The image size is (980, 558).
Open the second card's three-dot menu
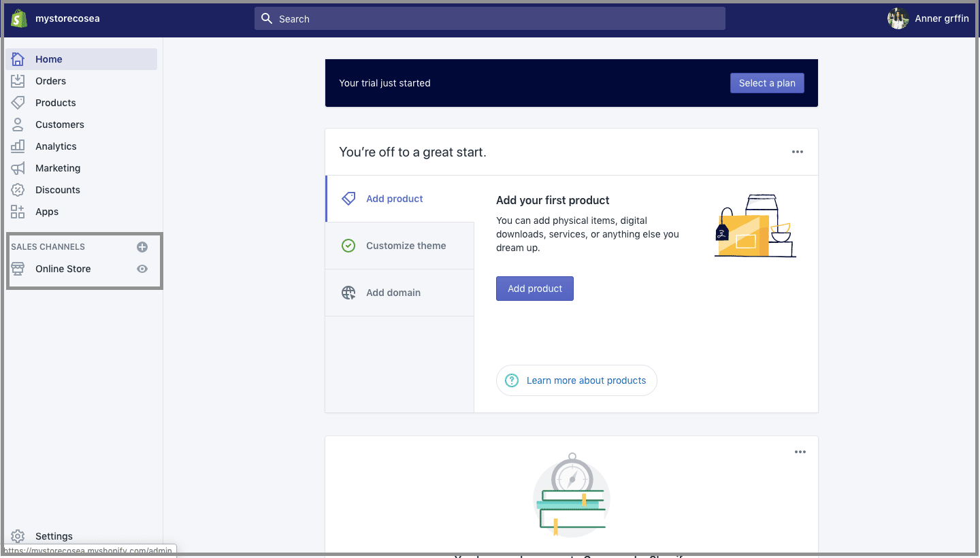[800, 452]
